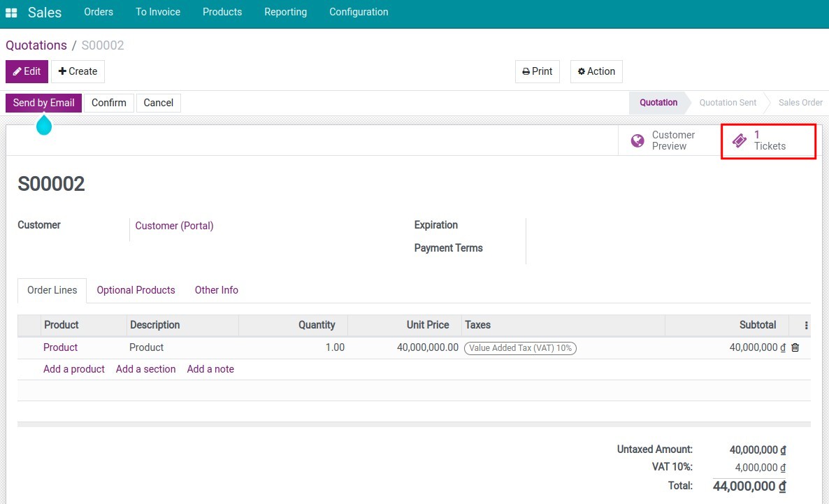Click the Value Added Tax badge
The width and height of the screenshot is (829, 504).
click(520, 347)
